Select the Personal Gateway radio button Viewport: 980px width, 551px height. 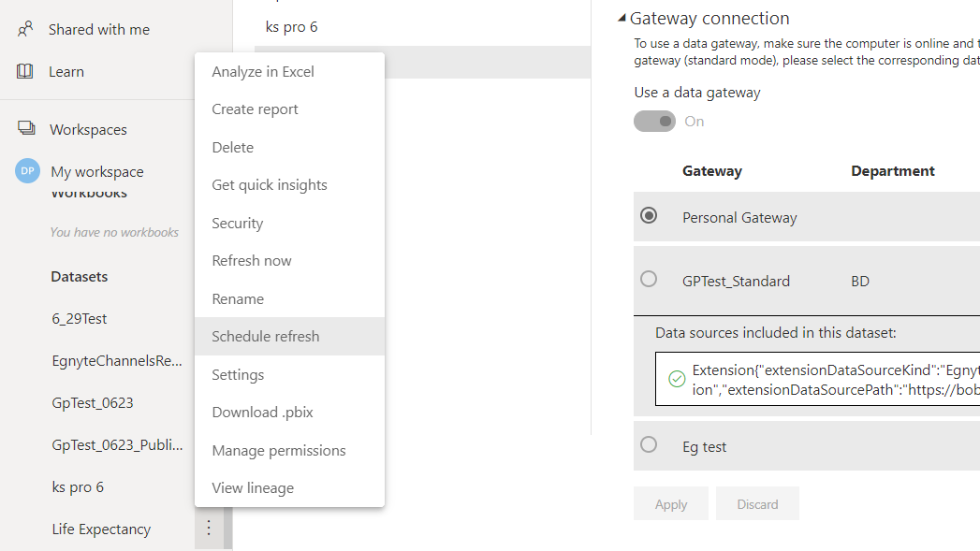pyautogui.click(x=649, y=215)
